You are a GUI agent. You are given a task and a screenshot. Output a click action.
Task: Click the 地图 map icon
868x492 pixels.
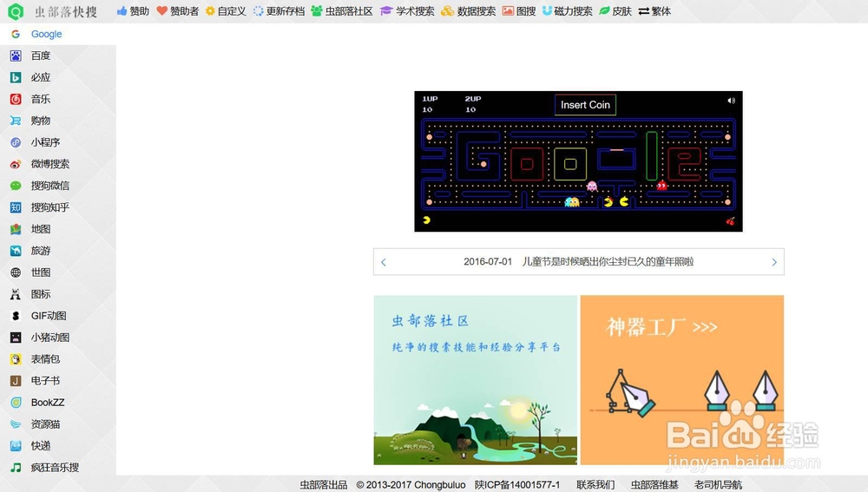(16, 229)
